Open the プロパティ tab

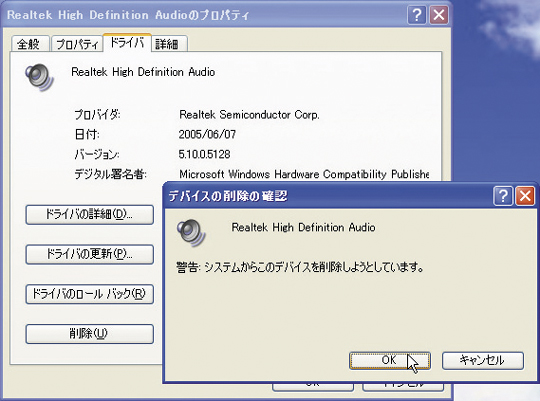point(77,44)
